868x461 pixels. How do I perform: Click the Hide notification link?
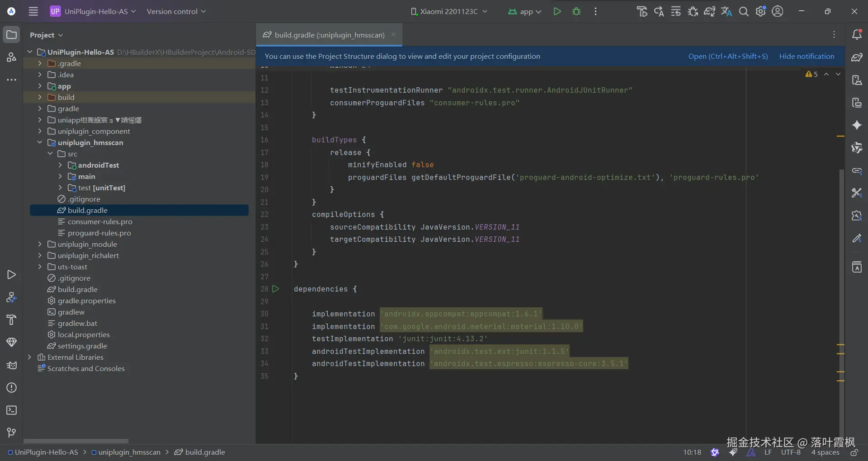[x=807, y=56]
